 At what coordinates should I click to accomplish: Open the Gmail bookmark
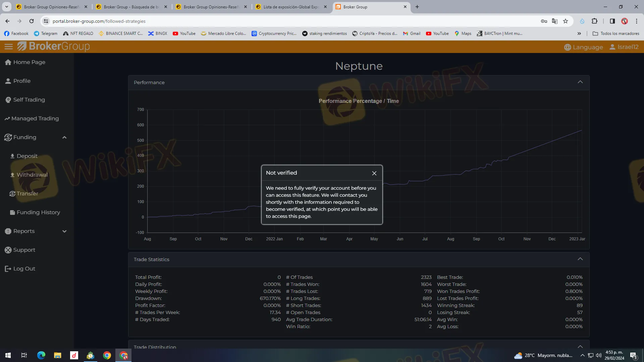click(412, 34)
